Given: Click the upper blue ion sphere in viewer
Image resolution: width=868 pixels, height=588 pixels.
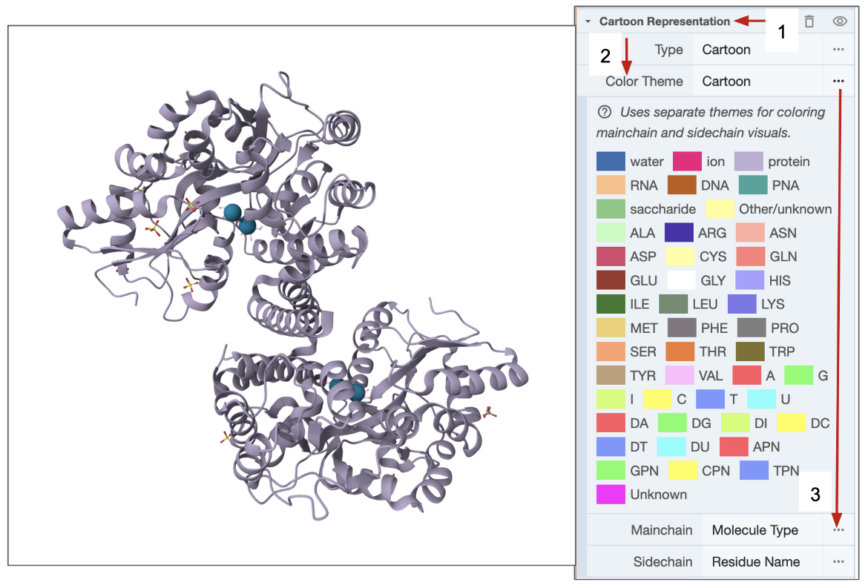Looking at the screenshot, I should pyautogui.click(x=233, y=213).
